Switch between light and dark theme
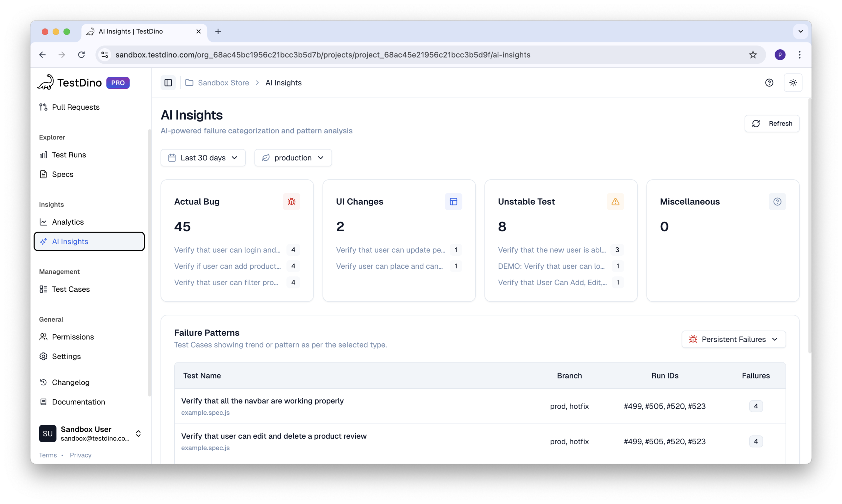 pyautogui.click(x=793, y=82)
